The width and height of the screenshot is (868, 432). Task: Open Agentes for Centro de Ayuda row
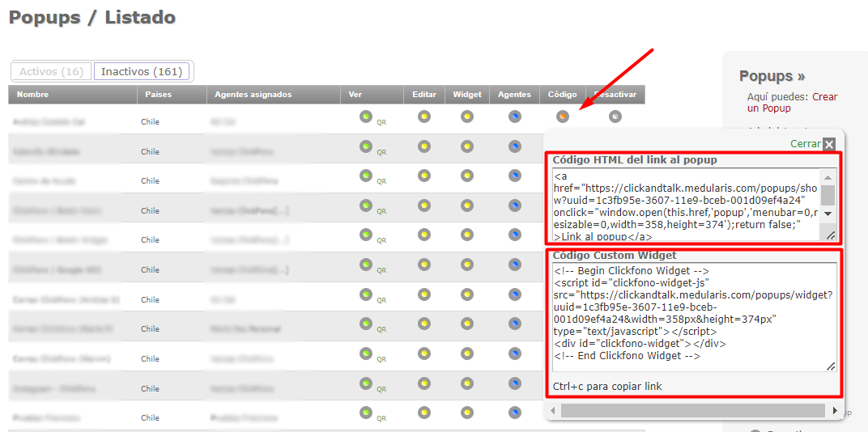click(515, 176)
